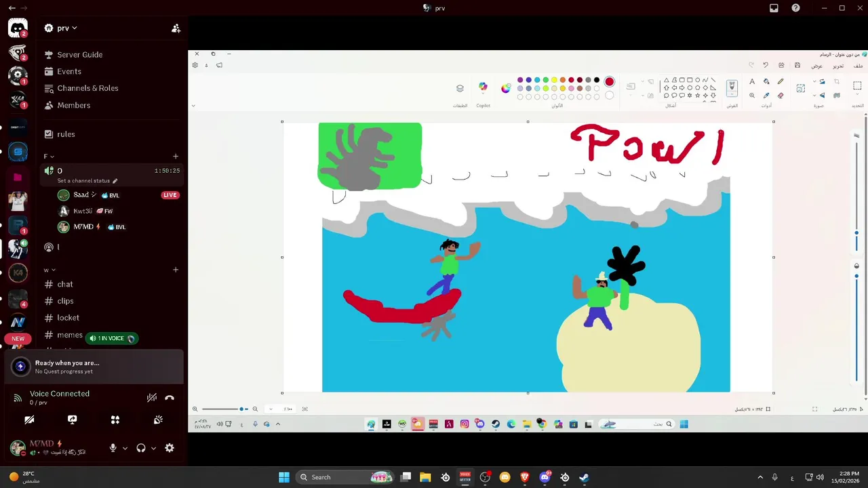Click the 1 IN VOICE green pill

111,338
